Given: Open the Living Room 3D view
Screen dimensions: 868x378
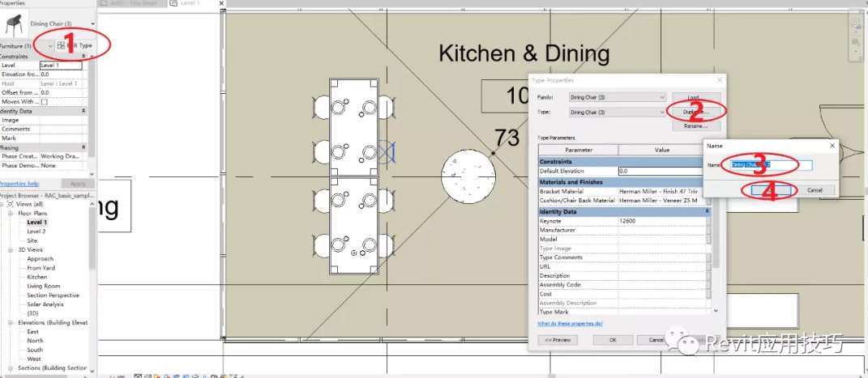Looking at the screenshot, I should [x=44, y=287].
